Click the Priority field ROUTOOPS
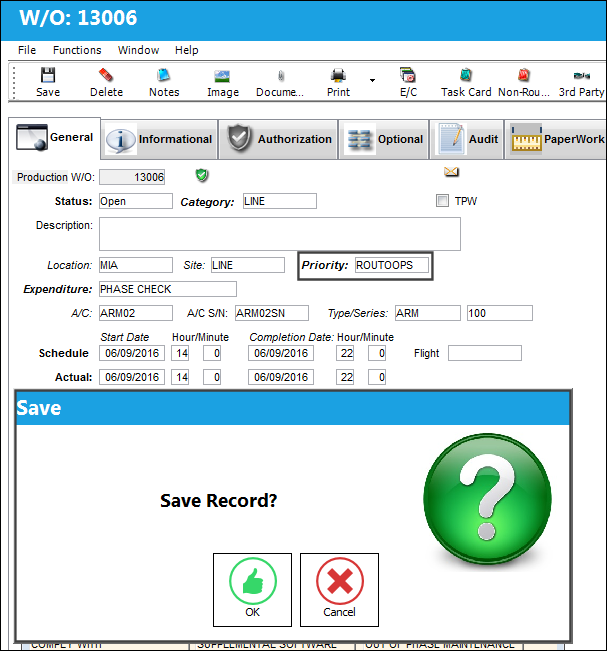607x651 pixels. (x=392, y=265)
